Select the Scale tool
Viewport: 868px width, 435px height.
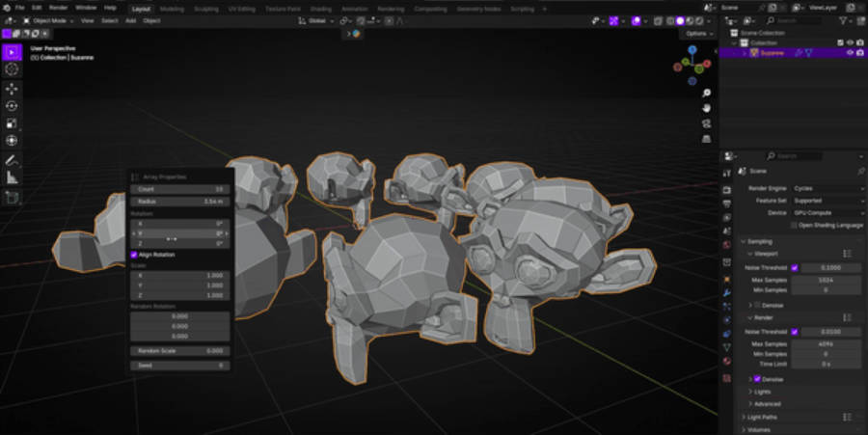point(12,122)
